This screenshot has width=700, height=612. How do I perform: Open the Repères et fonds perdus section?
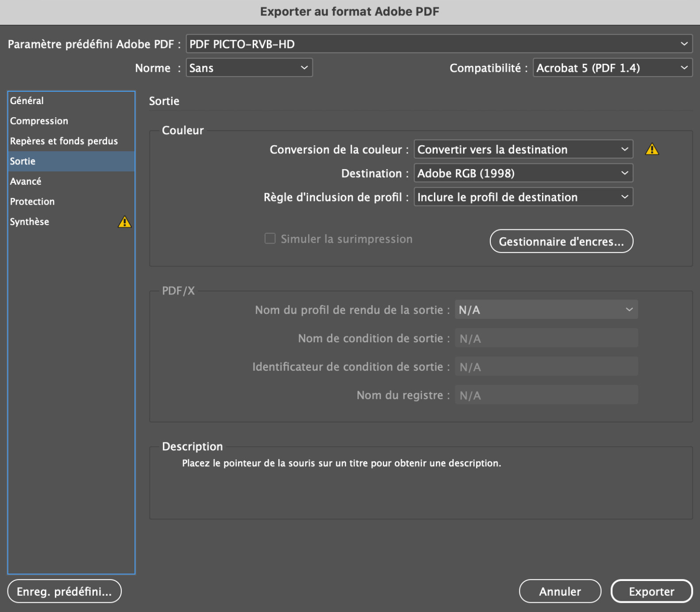[64, 141]
